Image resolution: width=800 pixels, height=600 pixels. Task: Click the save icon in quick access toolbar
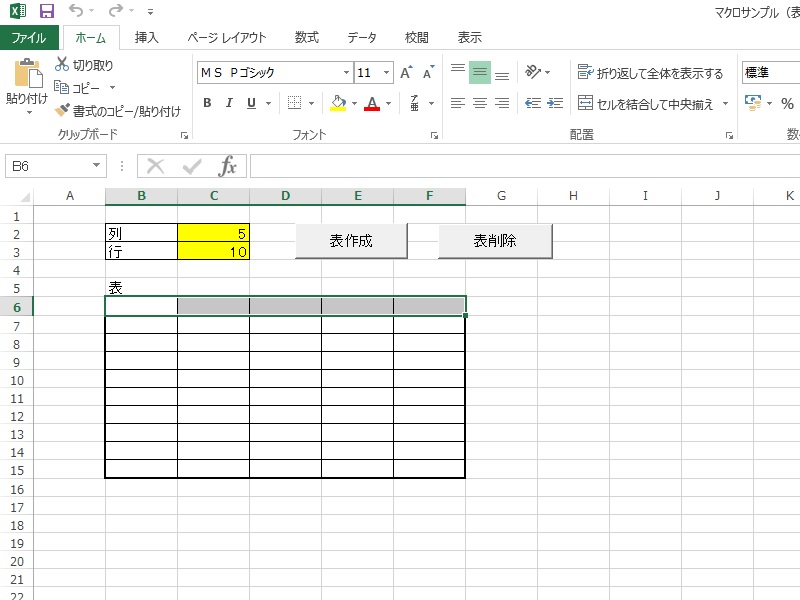[x=46, y=11]
